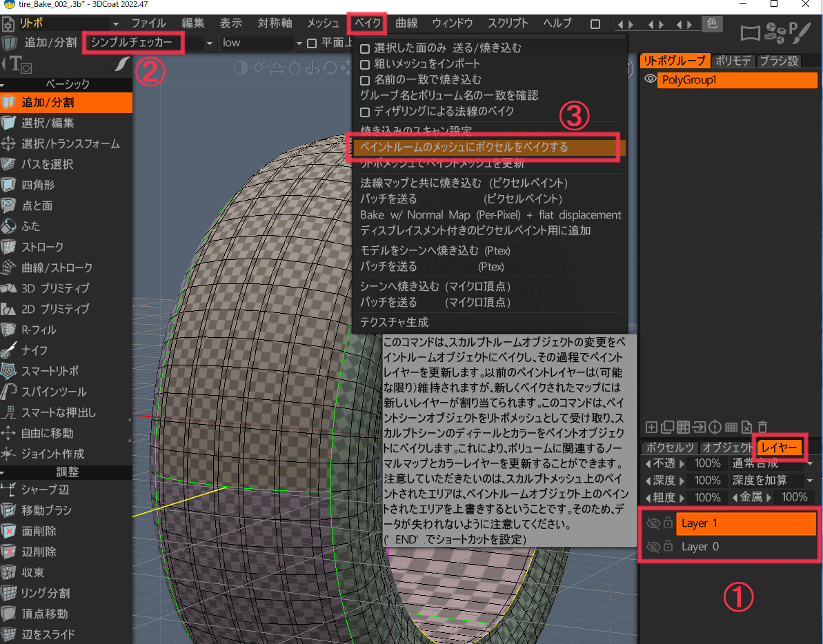Select the 頂点移動 tool

(66, 614)
